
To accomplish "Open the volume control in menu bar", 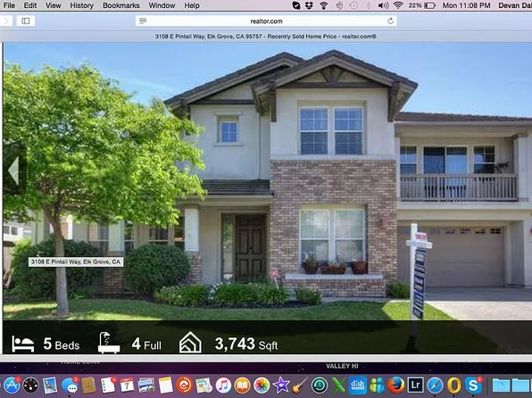I will point(383,5).
